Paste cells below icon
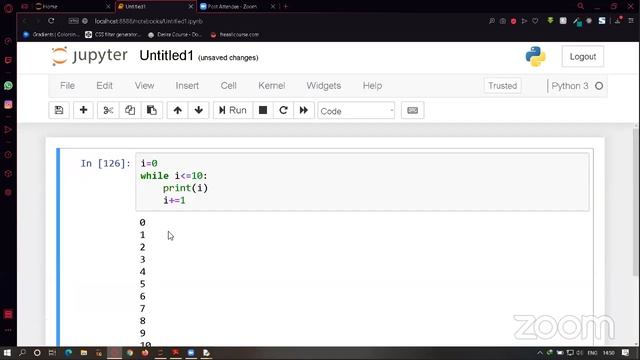 click(x=152, y=110)
